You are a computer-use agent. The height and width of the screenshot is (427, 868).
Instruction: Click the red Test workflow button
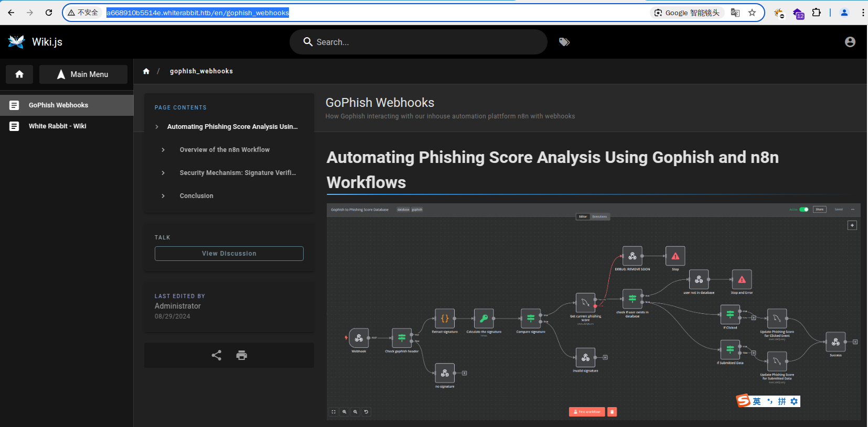(587, 412)
